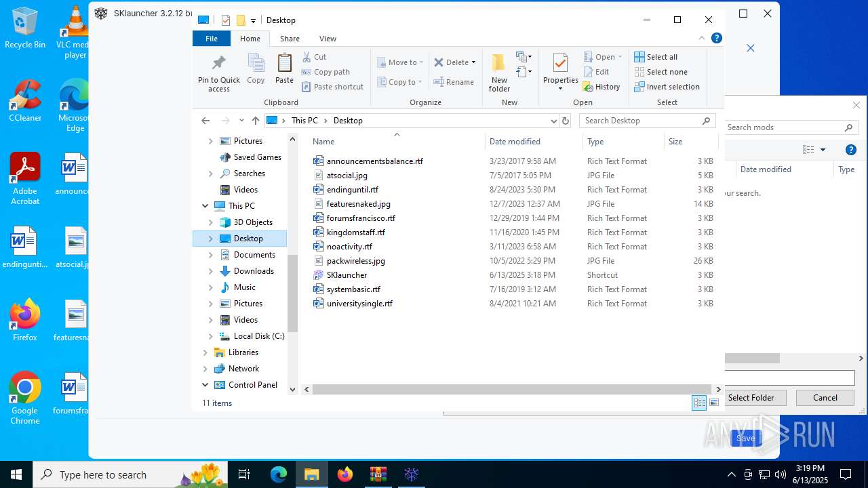This screenshot has width=868, height=488.
Task: Switch to the View ribbon tab
Action: pos(328,39)
